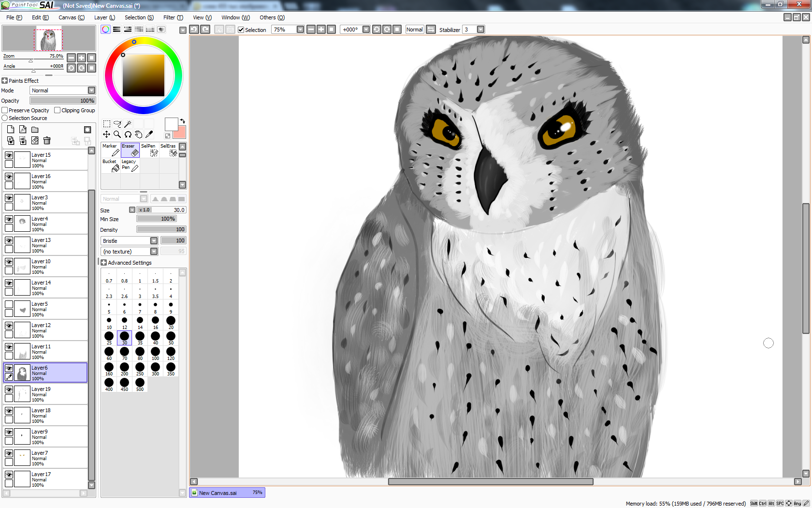Open the Canvas menu
This screenshot has width=812, height=508.
point(71,17)
